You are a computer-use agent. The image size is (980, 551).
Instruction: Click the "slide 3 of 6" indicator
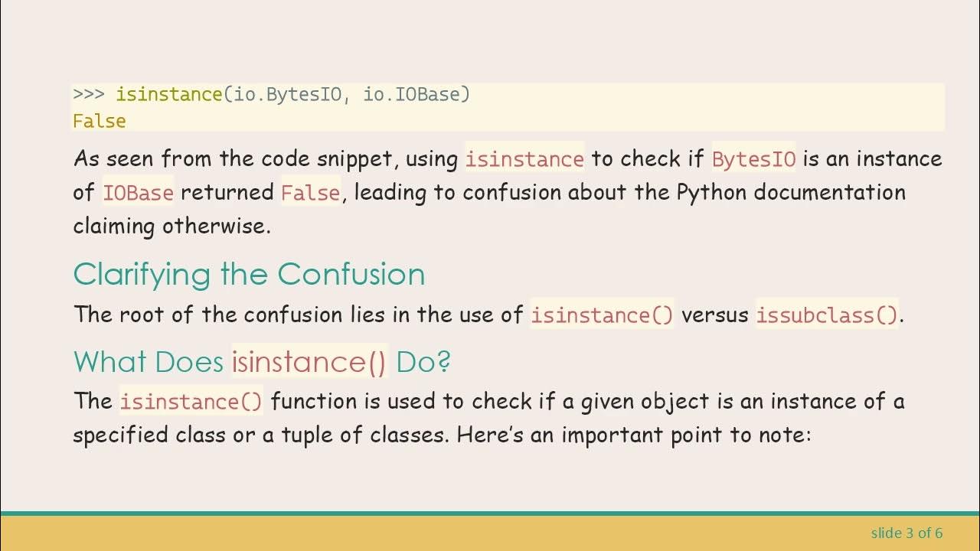coord(906,533)
